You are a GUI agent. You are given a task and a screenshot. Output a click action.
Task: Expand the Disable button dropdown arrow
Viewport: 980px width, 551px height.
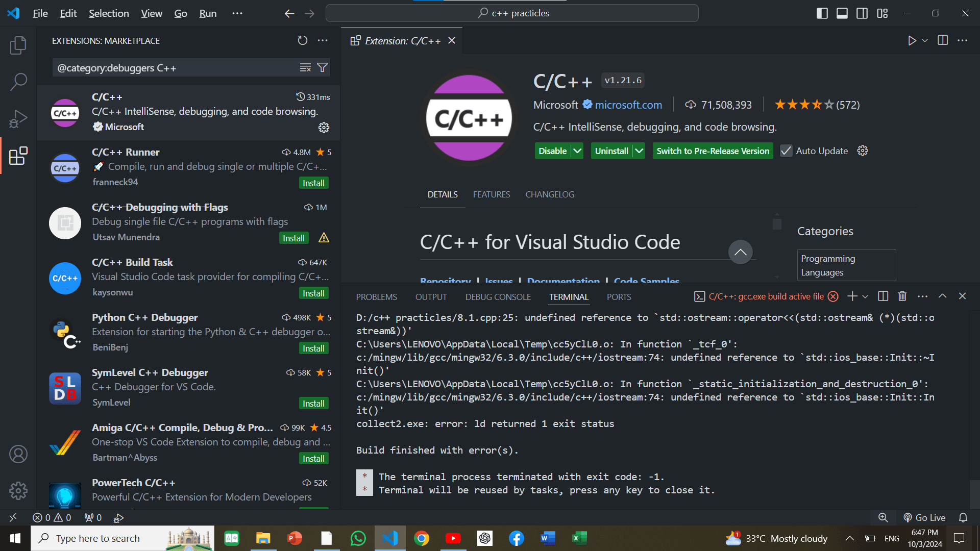(x=577, y=151)
